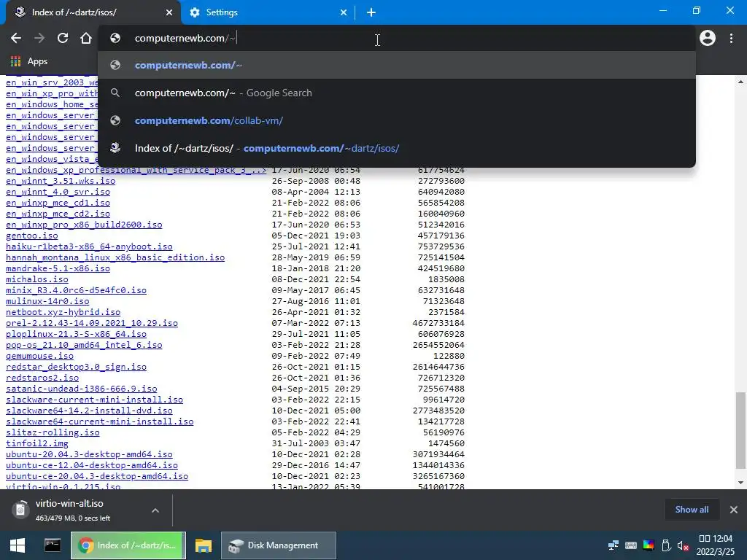Click the page vertical scrollbar thumb

(740, 430)
